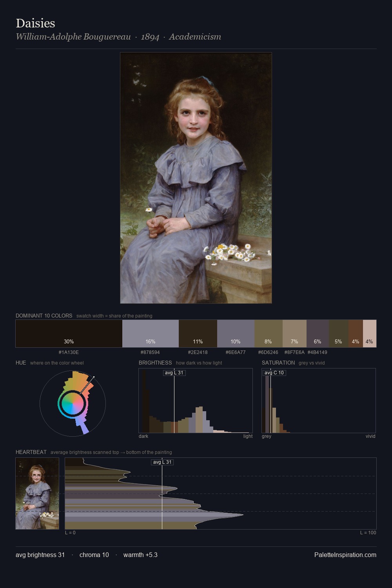Select the 7% tan swatch
Image resolution: width=392 pixels, height=588 pixels.
[x=294, y=334]
